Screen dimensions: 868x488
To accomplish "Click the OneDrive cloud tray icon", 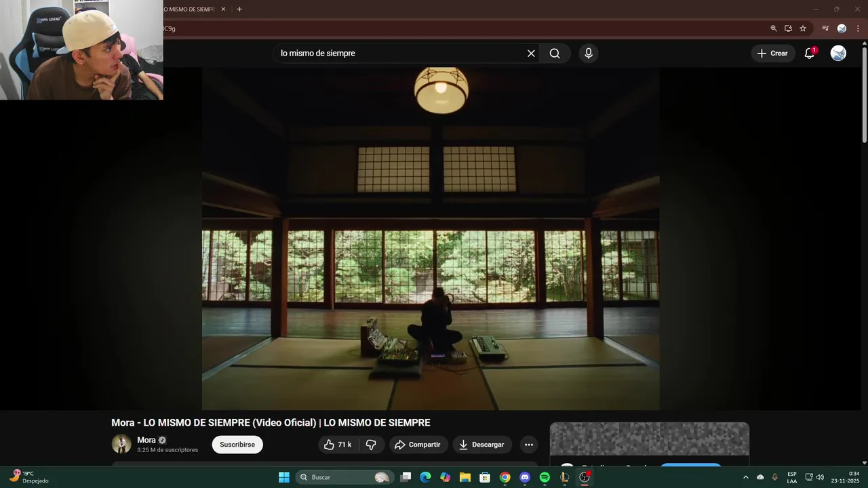I will (x=760, y=477).
